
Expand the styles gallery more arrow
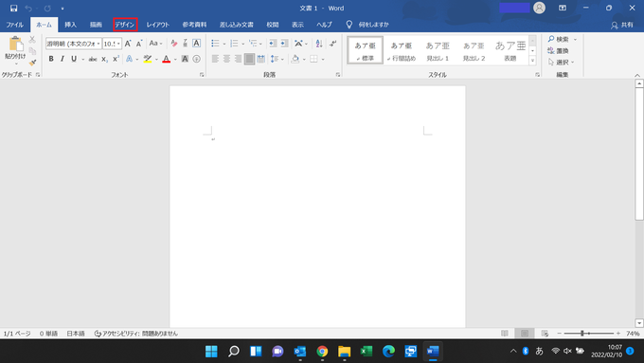tap(532, 61)
